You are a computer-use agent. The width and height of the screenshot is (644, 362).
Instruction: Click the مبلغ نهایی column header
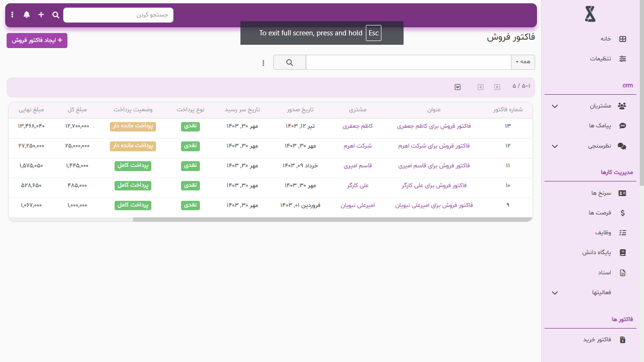click(31, 110)
